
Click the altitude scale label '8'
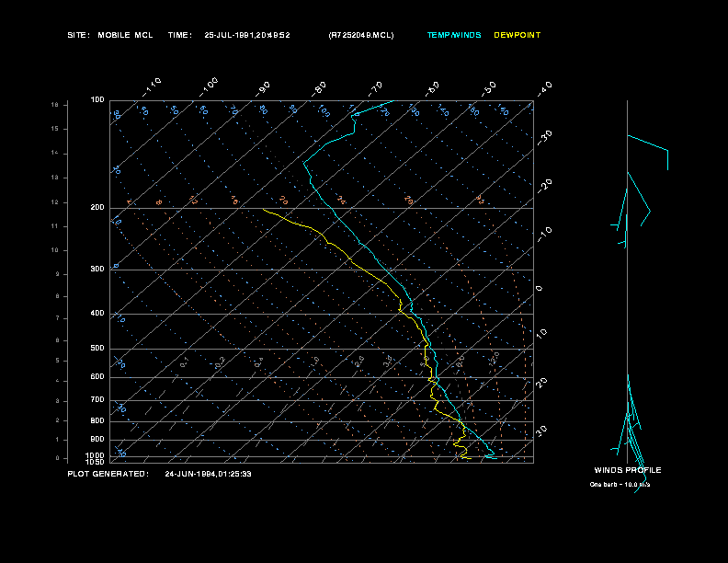[x=58, y=296]
